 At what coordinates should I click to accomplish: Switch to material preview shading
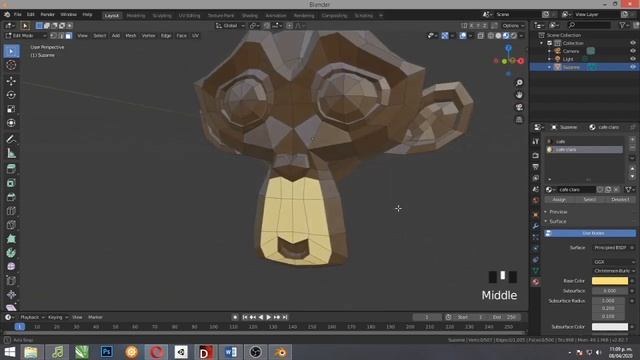pos(506,36)
